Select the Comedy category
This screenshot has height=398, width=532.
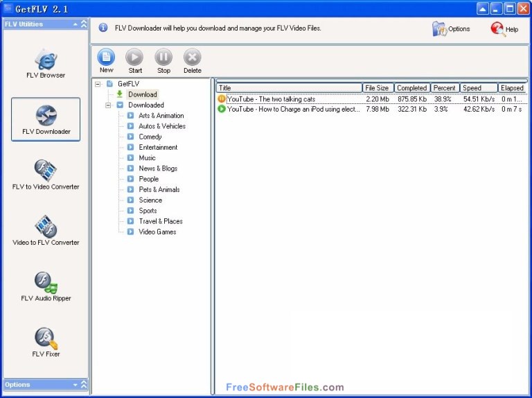(x=150, y=137)
